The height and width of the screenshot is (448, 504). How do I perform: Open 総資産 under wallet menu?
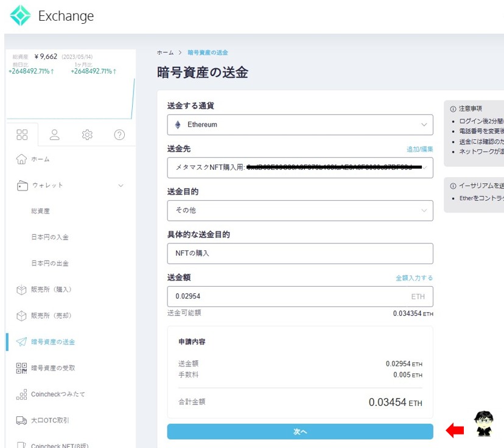pyautogui.click(x=40, y=211)
